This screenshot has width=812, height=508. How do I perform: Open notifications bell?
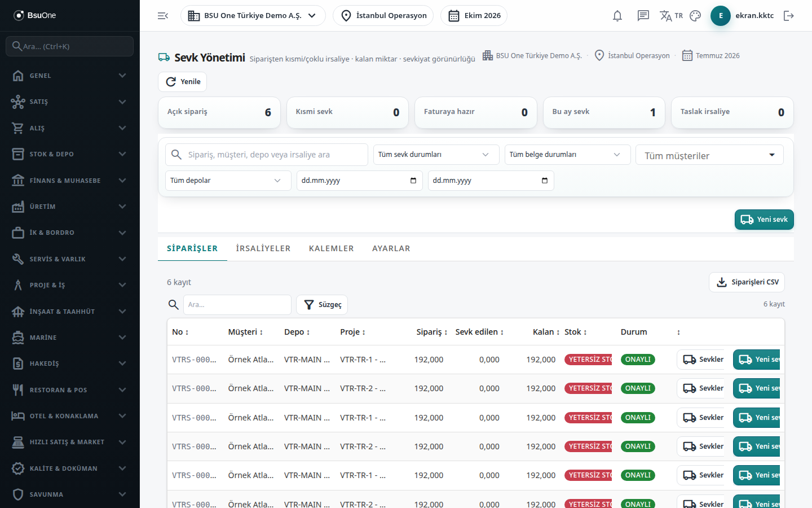617,16
